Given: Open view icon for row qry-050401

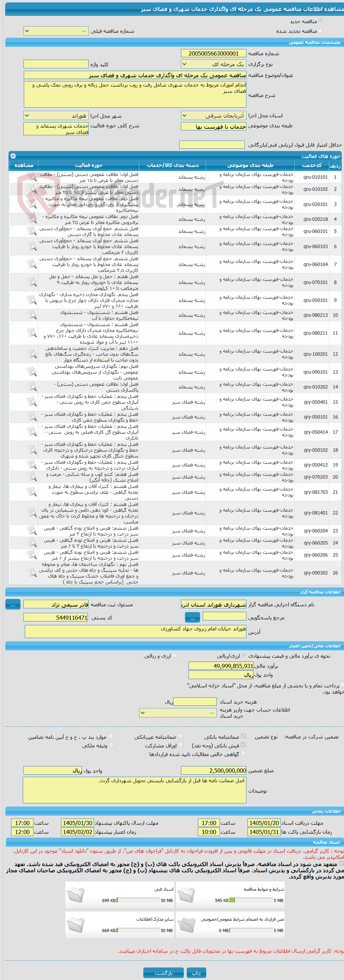Looking at the screenshot, I should [32, 402].
